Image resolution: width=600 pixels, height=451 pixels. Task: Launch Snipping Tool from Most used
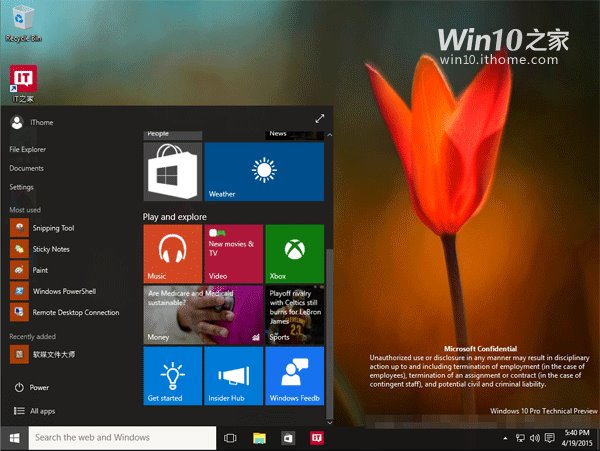click(x=42, y=228)
